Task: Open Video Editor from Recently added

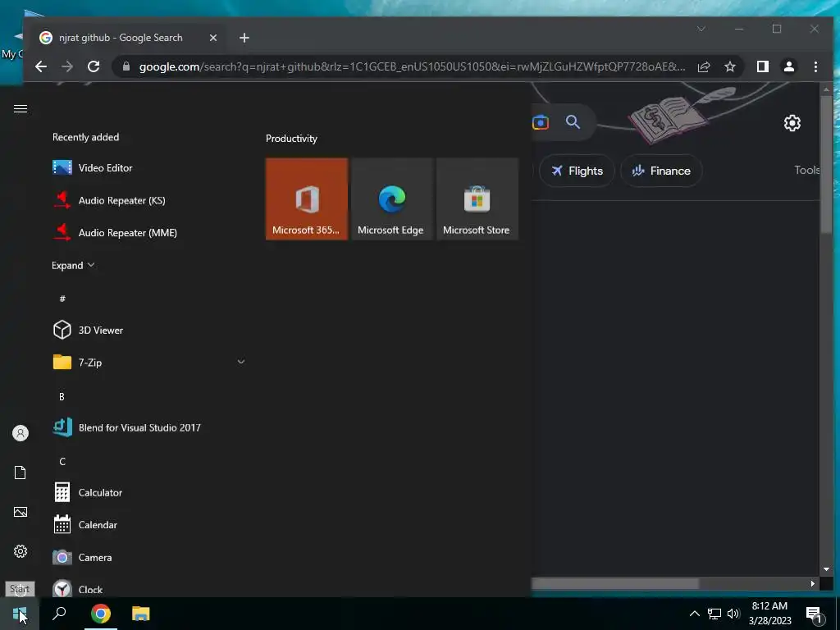Action: click(148, 167)
